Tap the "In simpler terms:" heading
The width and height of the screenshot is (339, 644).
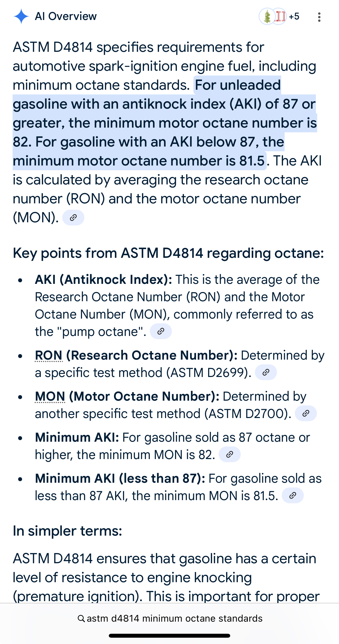[x=68, y=531]
